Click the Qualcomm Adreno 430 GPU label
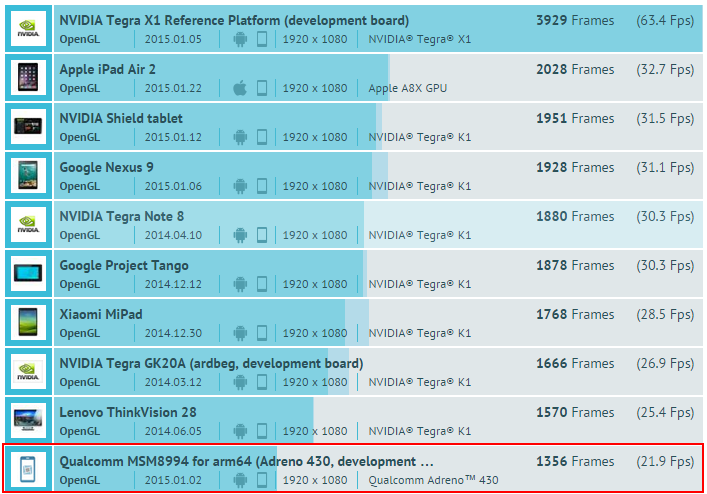Image resolution: width=707 pixels, height=494 pixels. point(433,481)
